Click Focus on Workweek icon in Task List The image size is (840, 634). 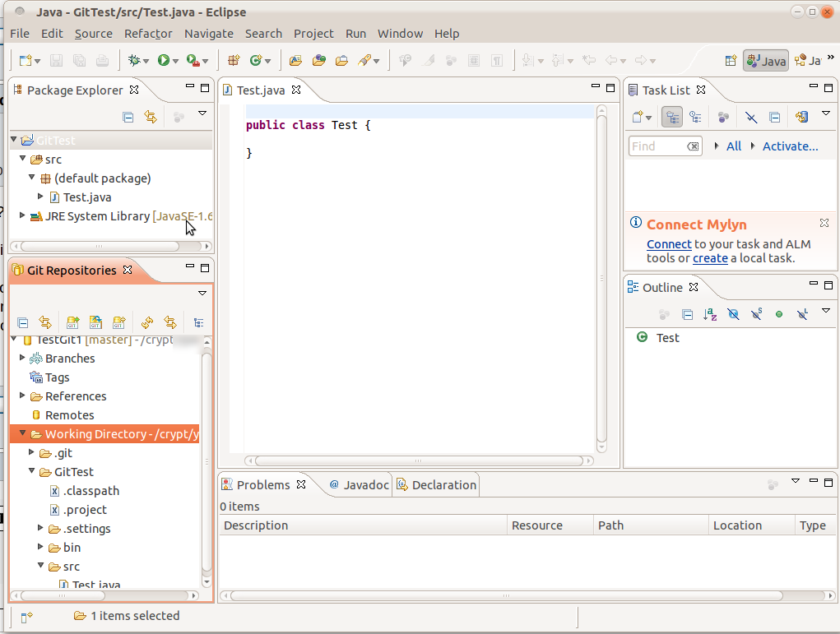(x=723, y=118)
